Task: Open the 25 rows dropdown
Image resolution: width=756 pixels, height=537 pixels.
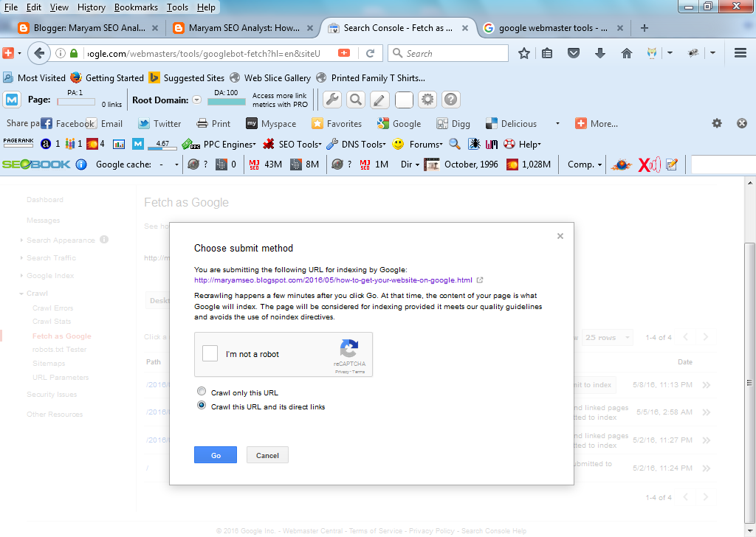Action: pos(607,337)
